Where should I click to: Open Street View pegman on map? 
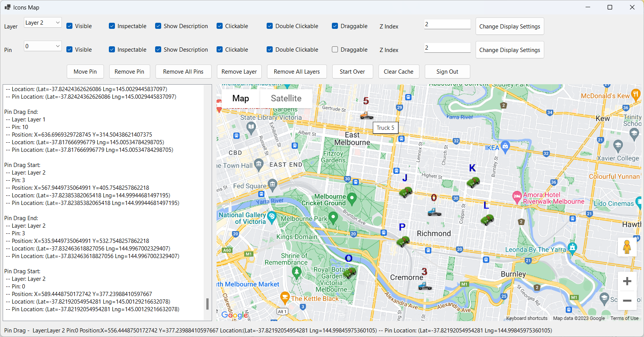coord(627,247)
